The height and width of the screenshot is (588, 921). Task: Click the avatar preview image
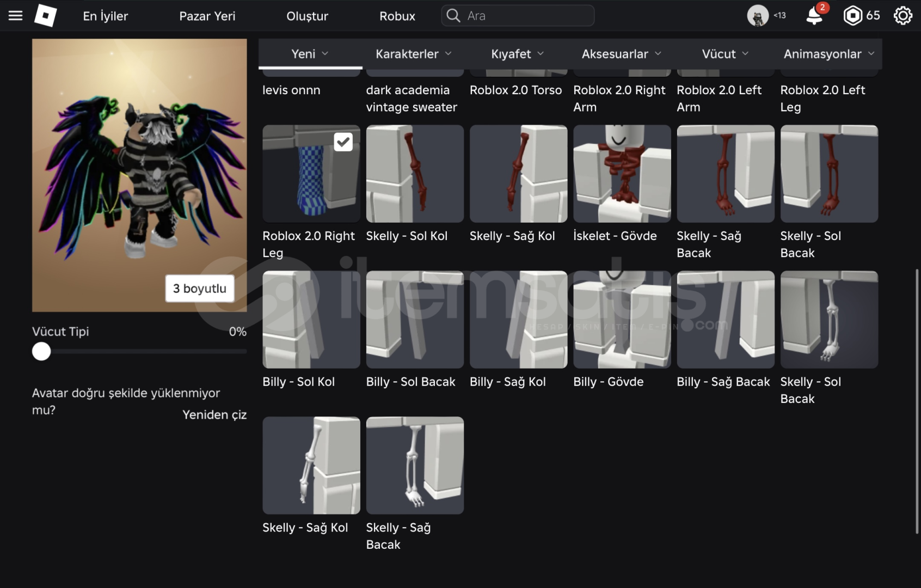139,175
